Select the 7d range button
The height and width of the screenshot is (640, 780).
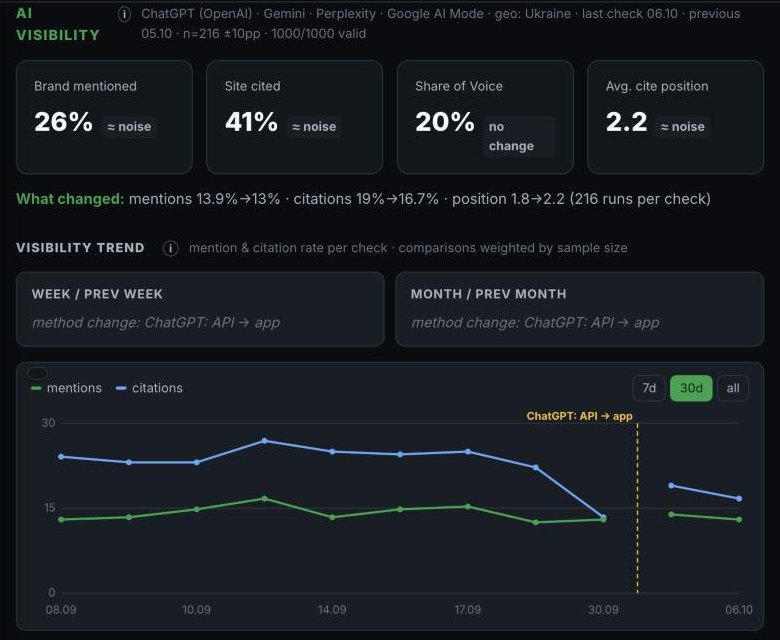coord(649,388)
